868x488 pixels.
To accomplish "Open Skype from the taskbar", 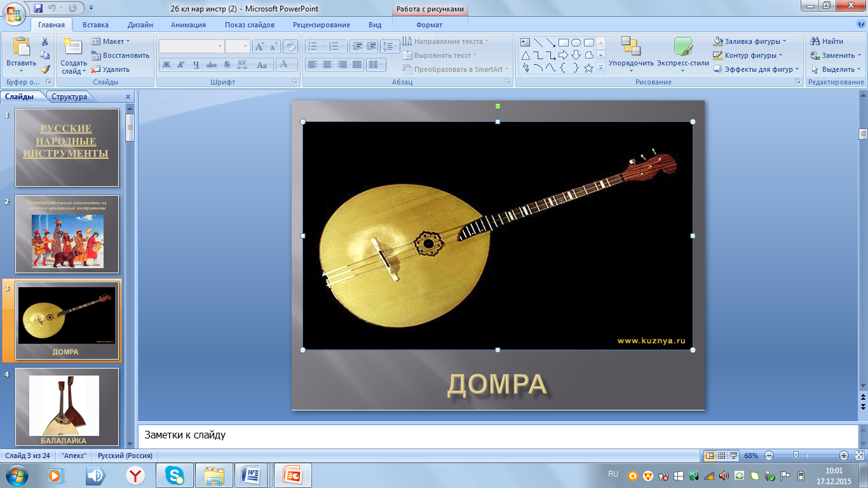I will pos(174,475).
